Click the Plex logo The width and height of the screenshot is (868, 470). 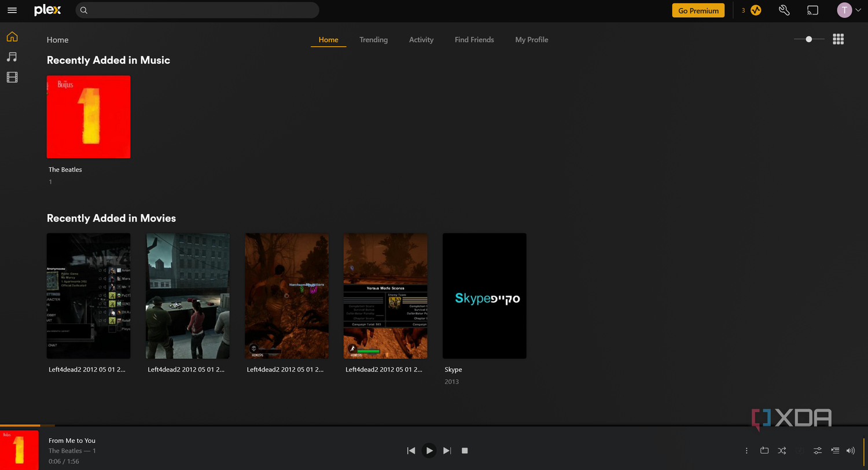[47, 10]
